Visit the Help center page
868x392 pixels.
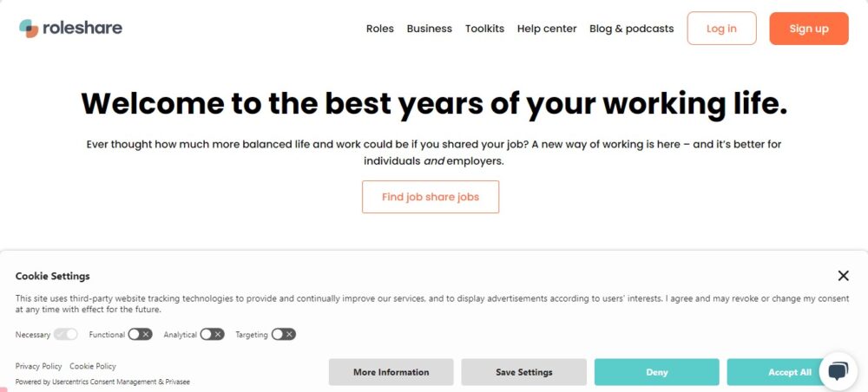(x=547, y=29)
